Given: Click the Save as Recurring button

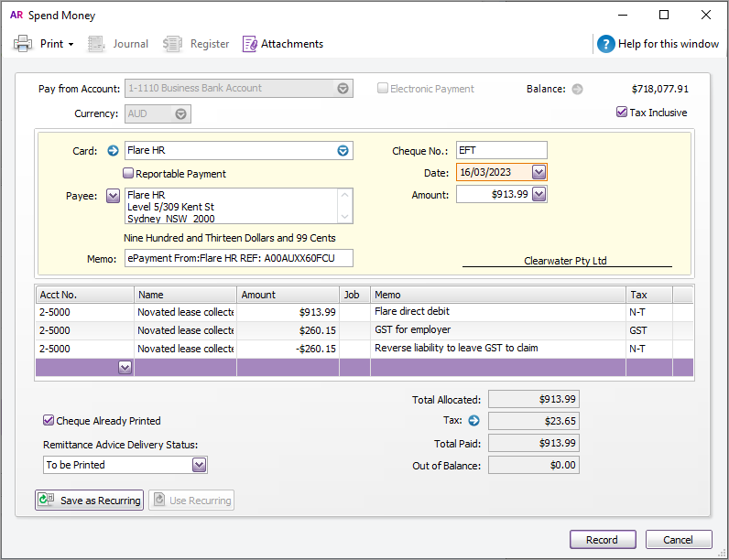Looking at the screenshot, I should pos(90,501).
